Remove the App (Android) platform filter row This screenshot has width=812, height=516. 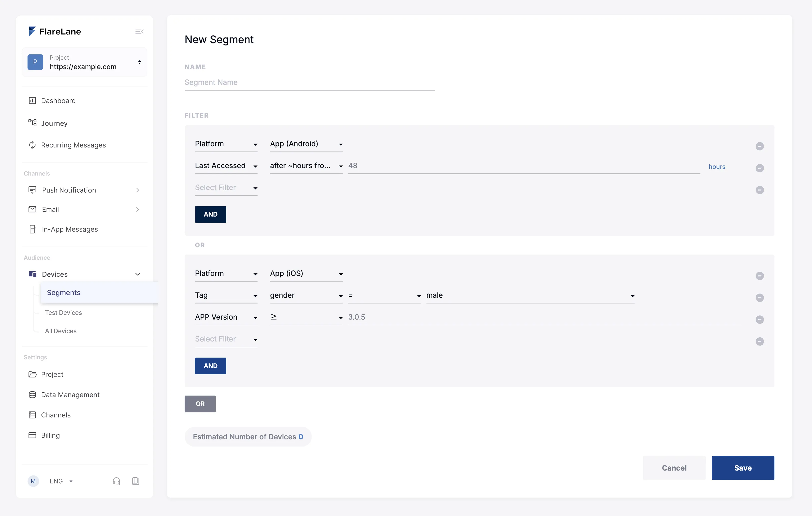click(759, 146)
